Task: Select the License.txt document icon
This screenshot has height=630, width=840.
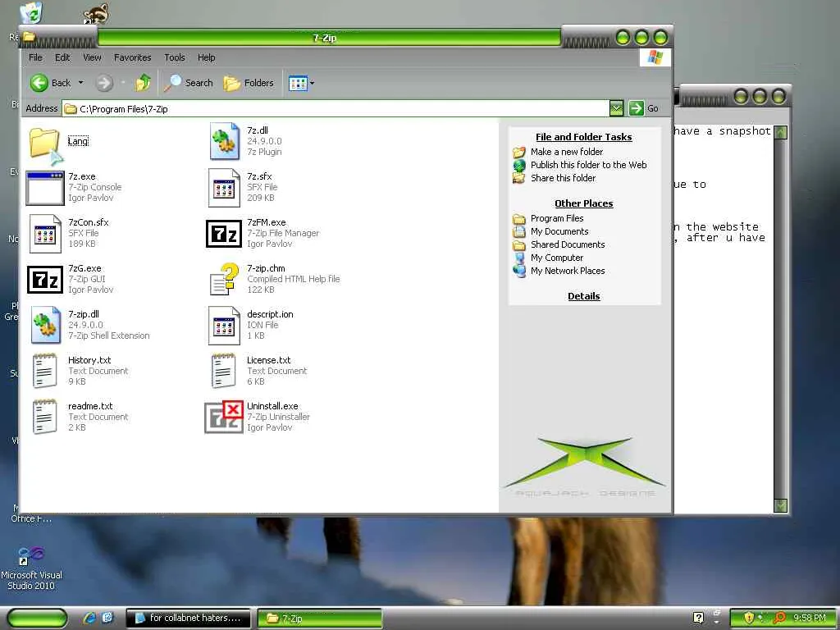Action: tap(224, 371)
